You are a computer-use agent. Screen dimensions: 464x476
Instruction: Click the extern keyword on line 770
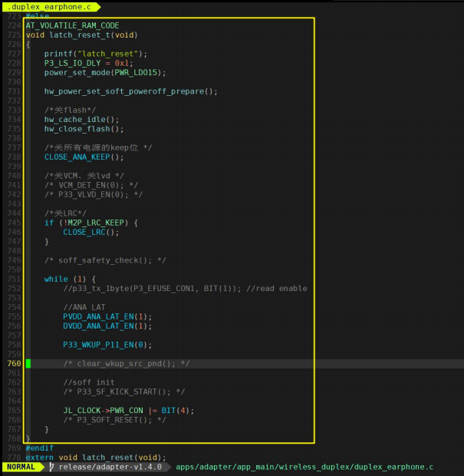(x=40, y=458)
